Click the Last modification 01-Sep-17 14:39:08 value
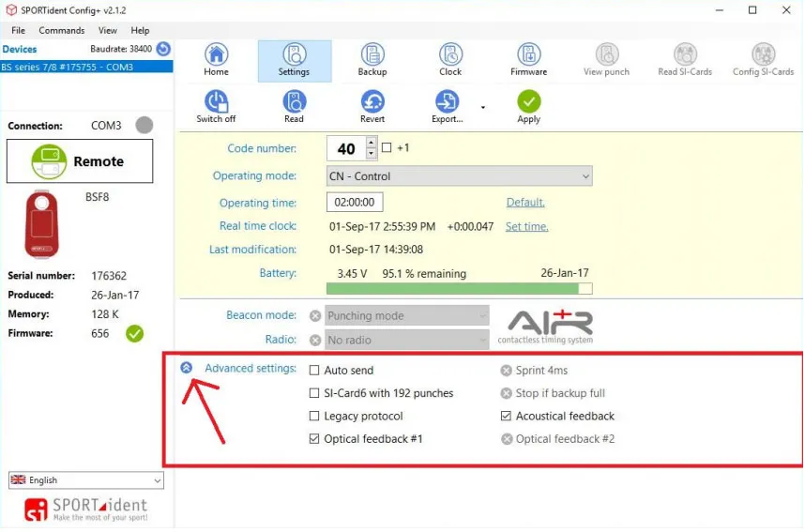This screenshot has width=805, height=532. coord(376,251)
